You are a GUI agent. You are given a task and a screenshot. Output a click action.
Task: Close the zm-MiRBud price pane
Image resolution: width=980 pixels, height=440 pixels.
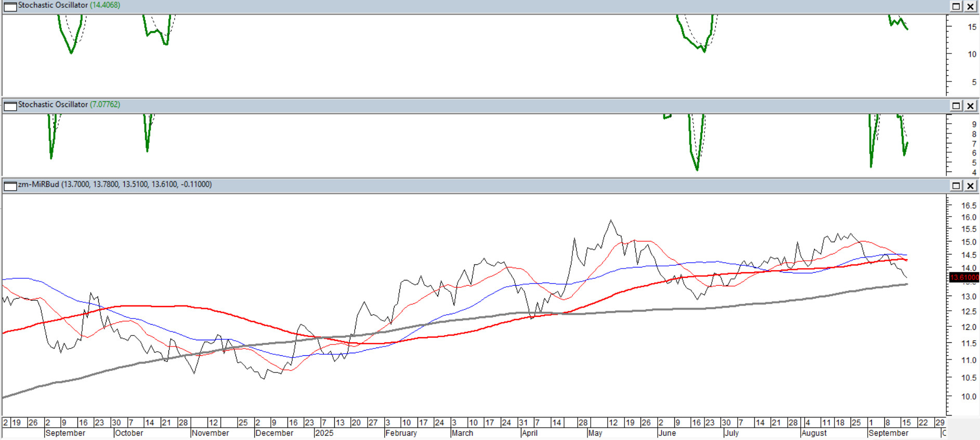pos(970,185)
